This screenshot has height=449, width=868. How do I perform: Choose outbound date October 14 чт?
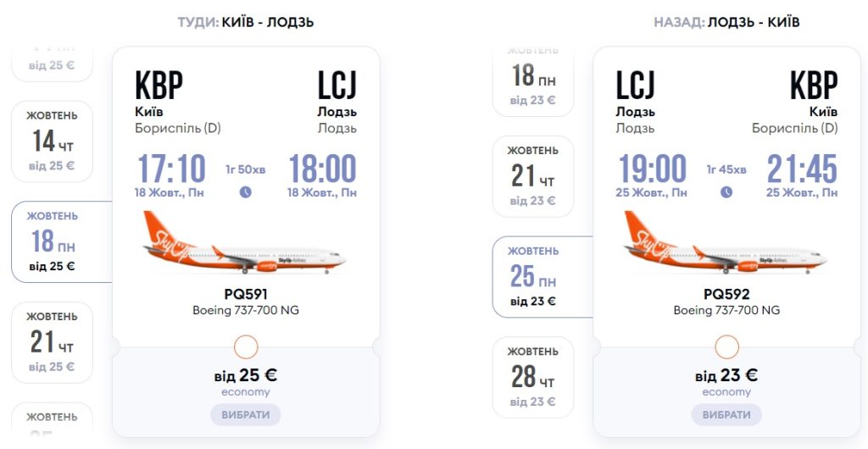point(52,141)
